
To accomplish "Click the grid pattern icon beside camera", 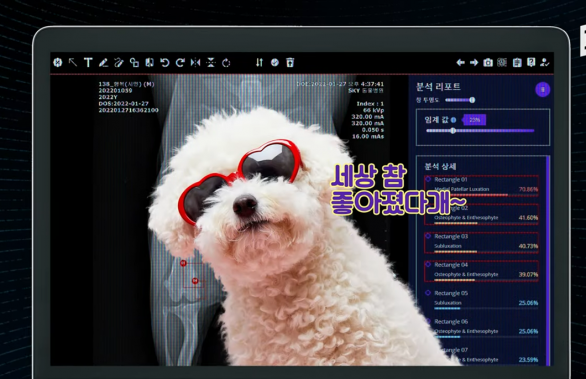I will coord(502,62).
